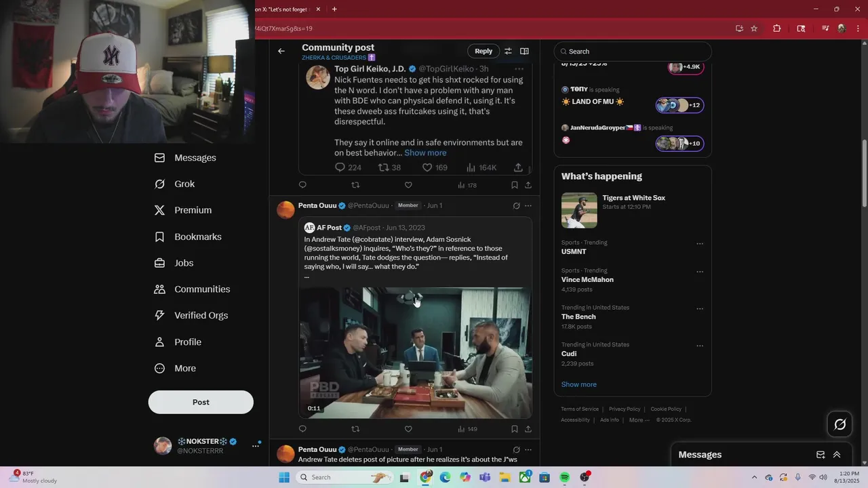
Task: Open options for USMNT trending topic
Action: [700, 244]
